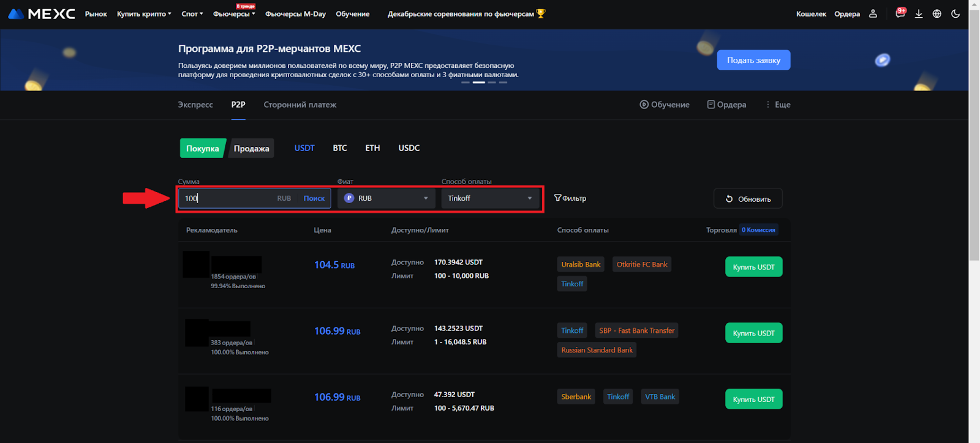Open the Tinkoff payment method dropdown
Viewport: 980px width, 443px height.
[x=491, y=198]
